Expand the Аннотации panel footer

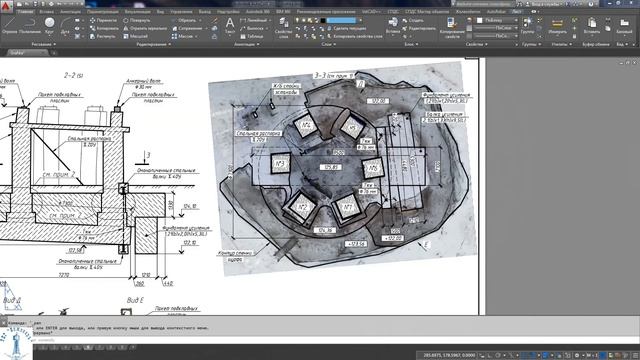tap(247, 44)
